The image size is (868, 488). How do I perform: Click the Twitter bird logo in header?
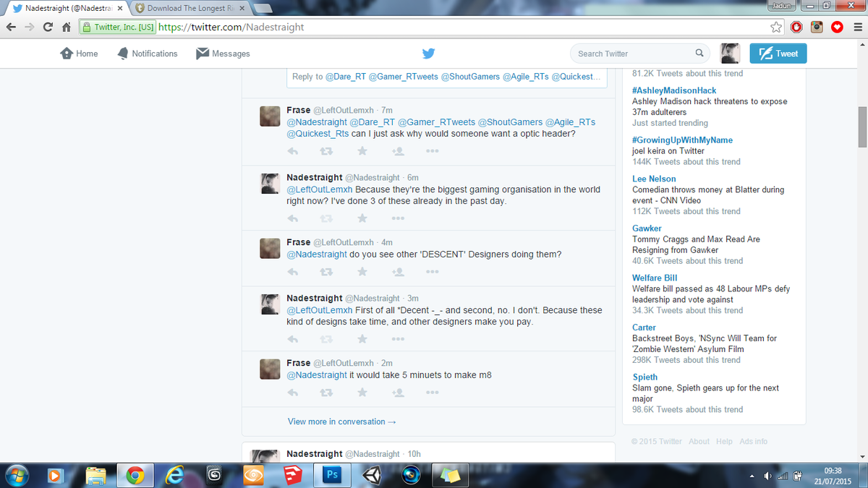coord(428,53)
